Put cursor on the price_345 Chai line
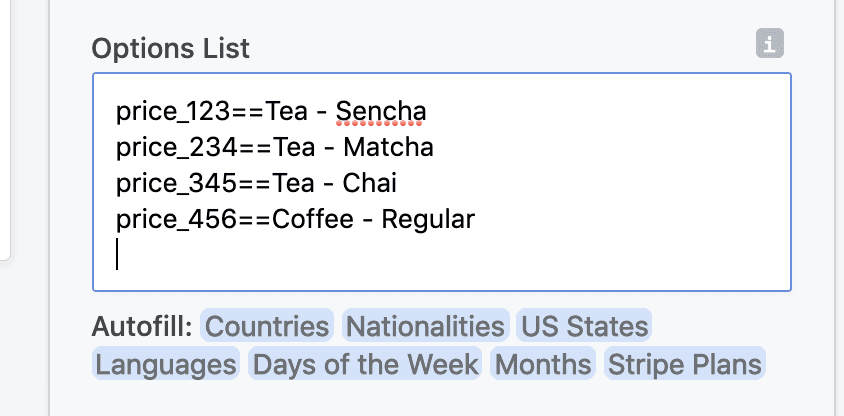844x416 pixels. (x=256, y=184)
